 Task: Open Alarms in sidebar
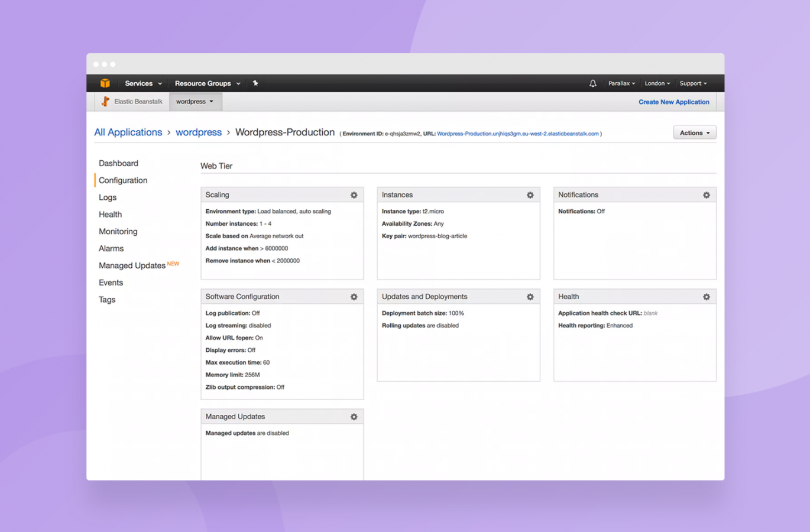pos(111,249)
